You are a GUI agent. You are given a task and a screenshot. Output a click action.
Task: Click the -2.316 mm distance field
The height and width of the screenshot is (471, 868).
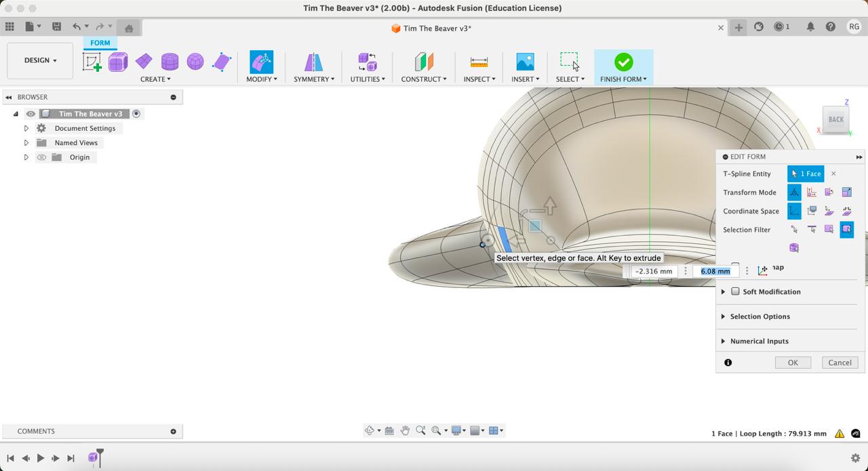tap(654, 271)
